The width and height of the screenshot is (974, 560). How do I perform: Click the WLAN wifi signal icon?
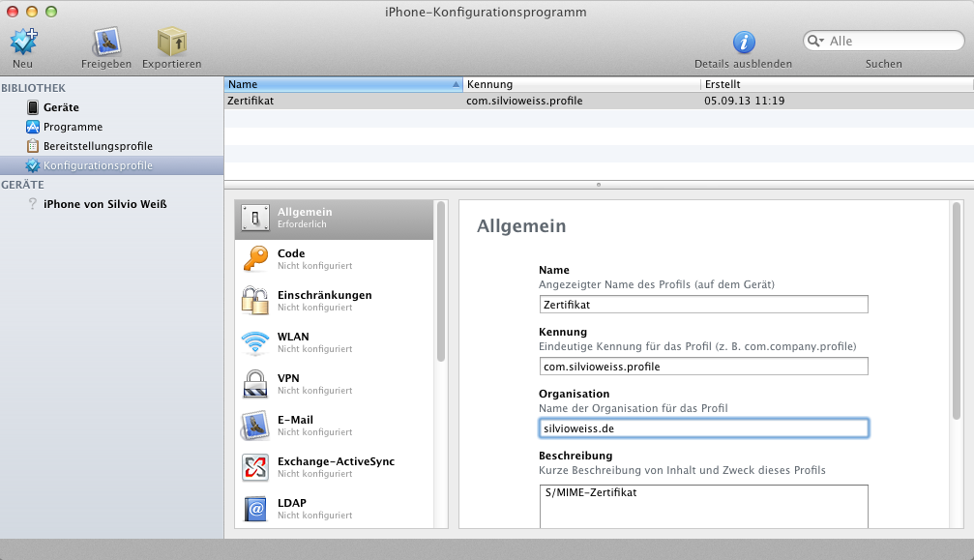[x=255, y=341]
